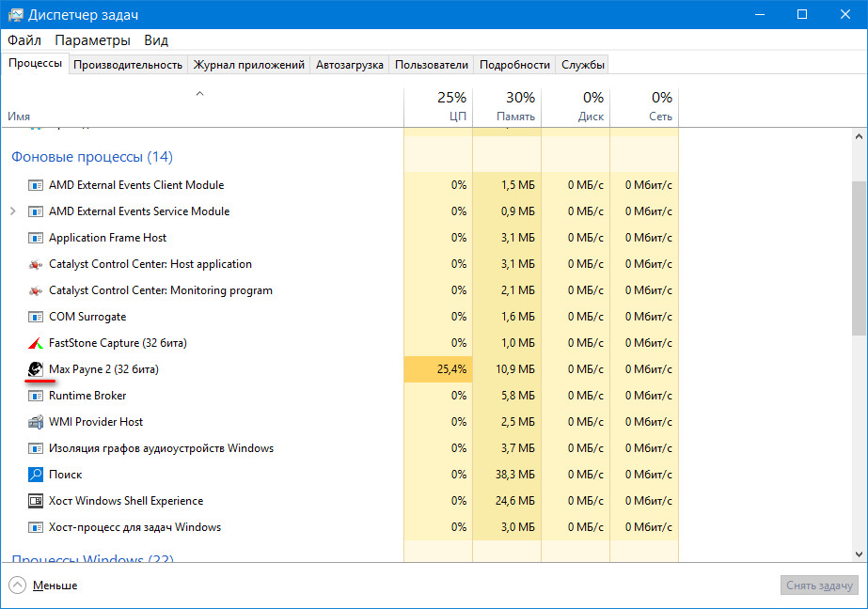Click the Поиск magnifier icon
This screenshot has height=609, width=868.
click(36, 475)
